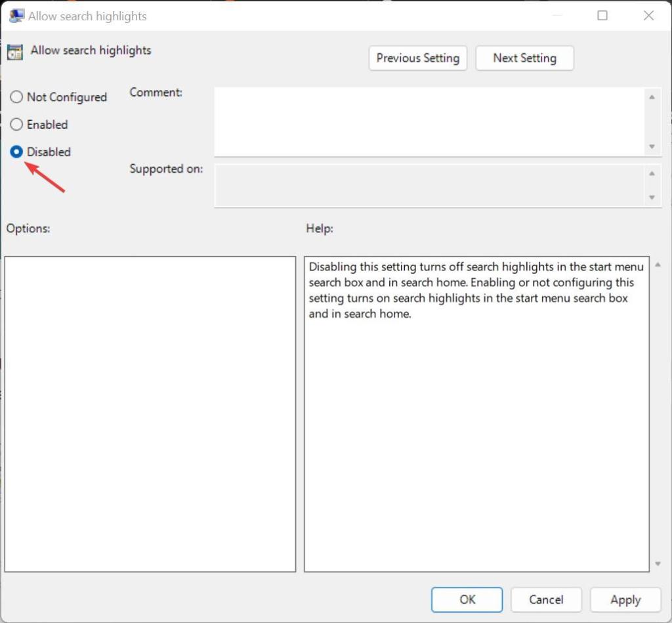Choose the Enabled radio option
Screen dimensions: 672x623
[x=17, y=125]
